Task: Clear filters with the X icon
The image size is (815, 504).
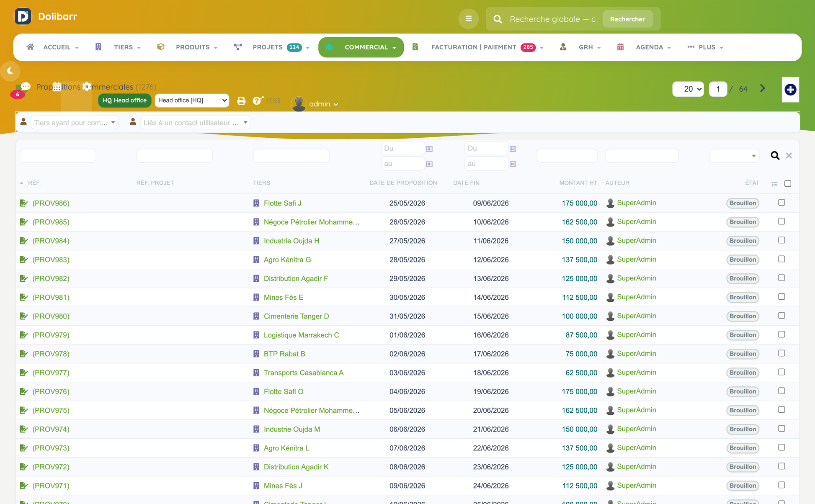Action: (x=789, y=156)
